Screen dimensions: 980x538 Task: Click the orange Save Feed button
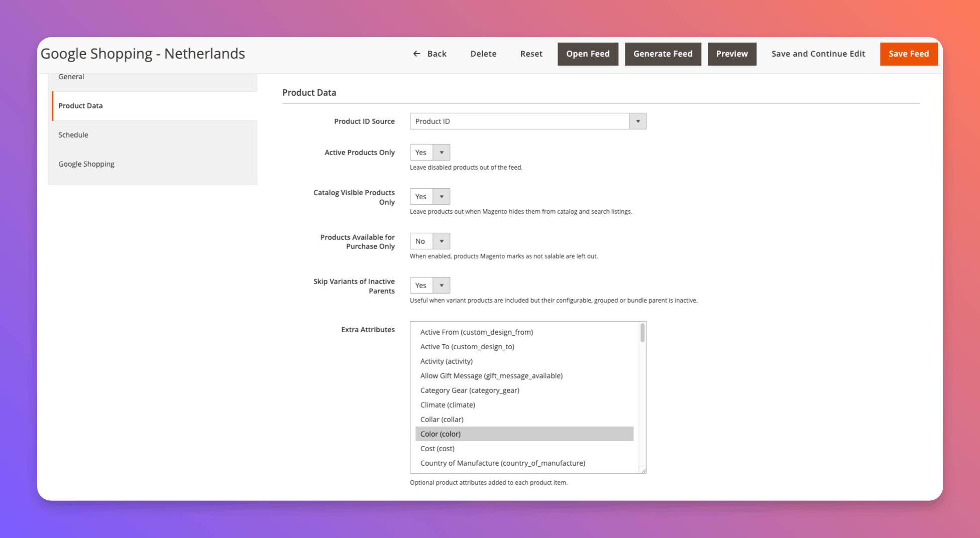(x=909, y=54)
